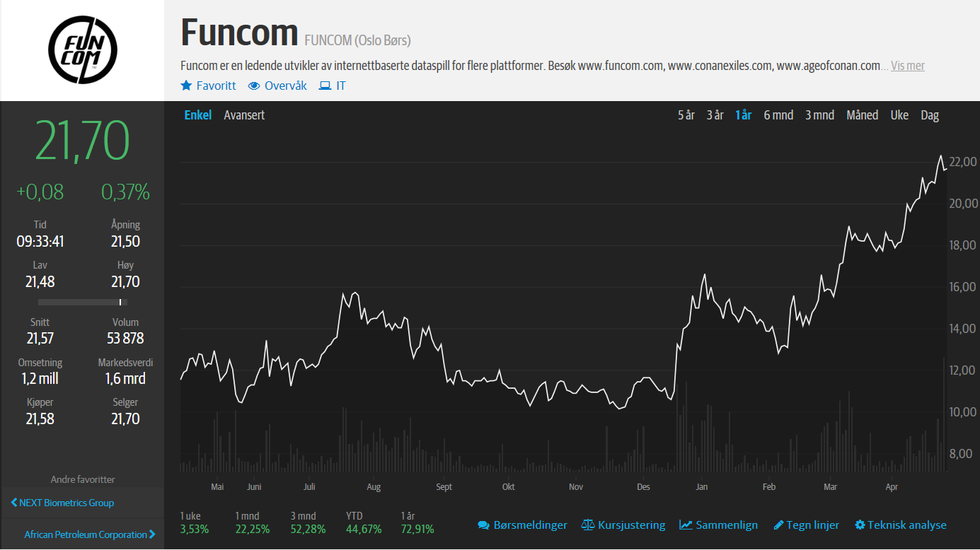Click the 1 uke return 3,53%

pyautogui.click(x=195, y=529)
